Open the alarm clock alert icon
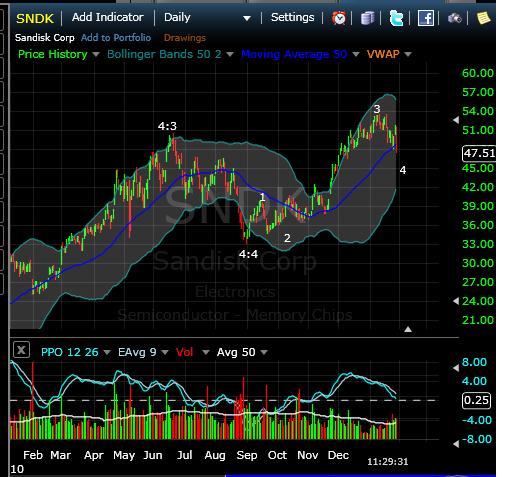 pyautogui.click(x=339, y=18)
